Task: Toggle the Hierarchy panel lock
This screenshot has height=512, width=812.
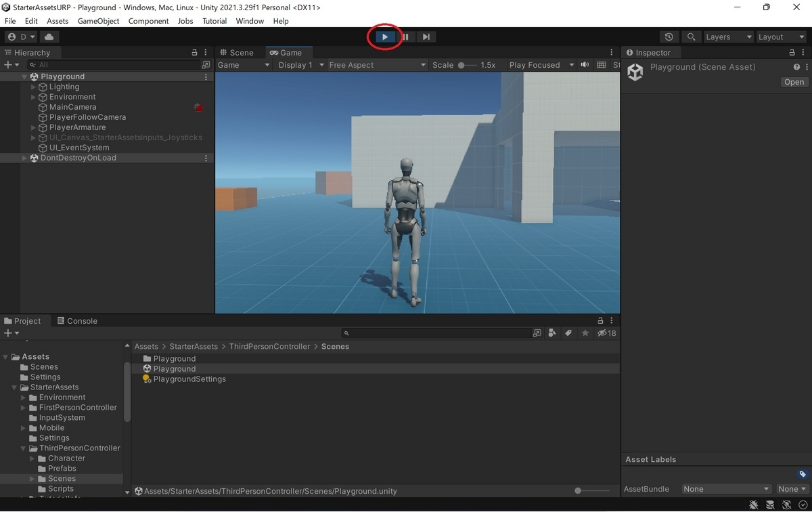Action: click(195, 52)
